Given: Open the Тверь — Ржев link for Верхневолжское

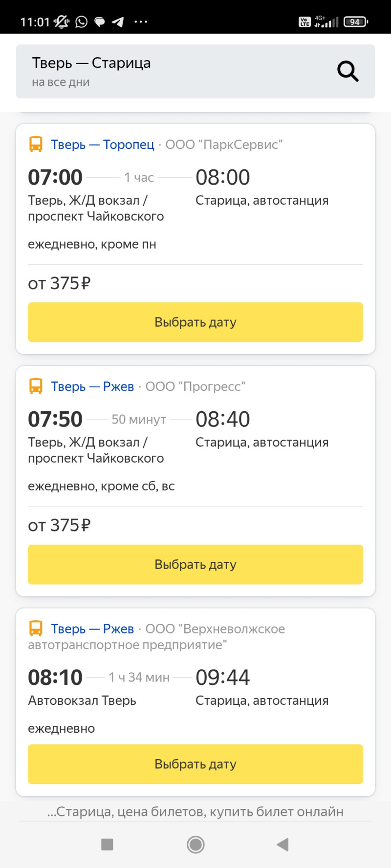Looking at the screenshot, I should coord(92,629).
